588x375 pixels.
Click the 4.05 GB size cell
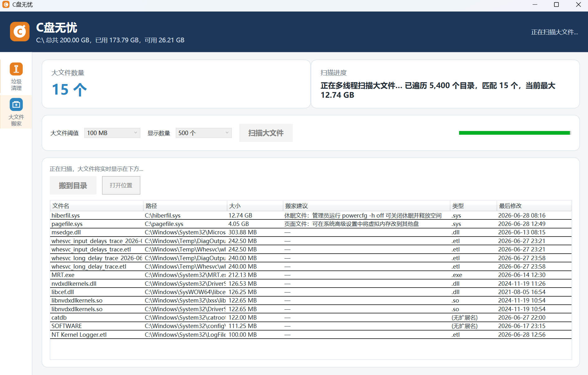point(239,224)
